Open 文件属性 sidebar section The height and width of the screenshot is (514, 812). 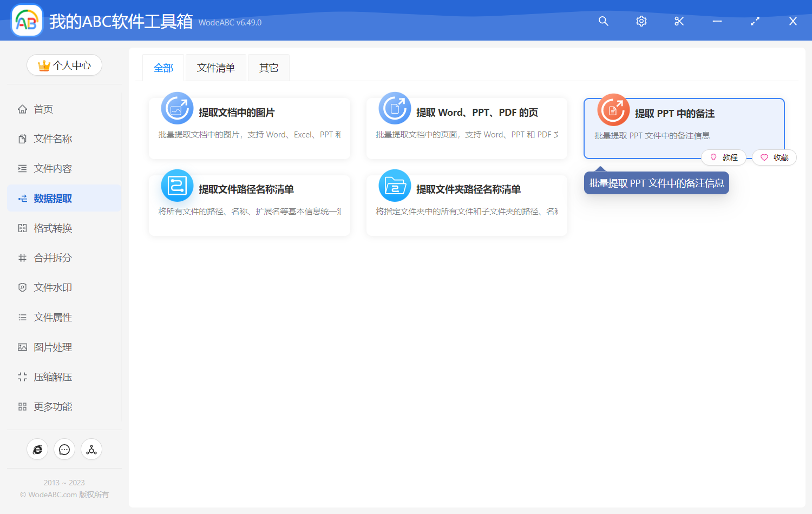point(64,318)
